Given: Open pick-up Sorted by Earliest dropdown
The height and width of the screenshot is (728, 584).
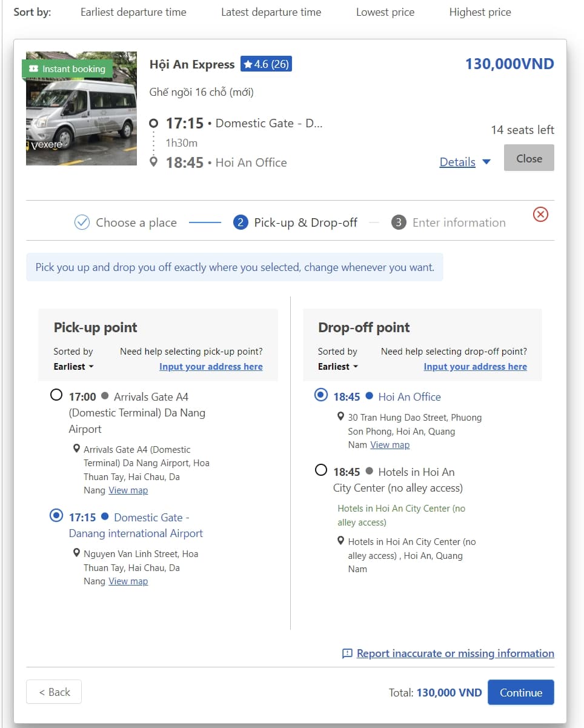Looking at the screenshot, I should coord(74,367).
